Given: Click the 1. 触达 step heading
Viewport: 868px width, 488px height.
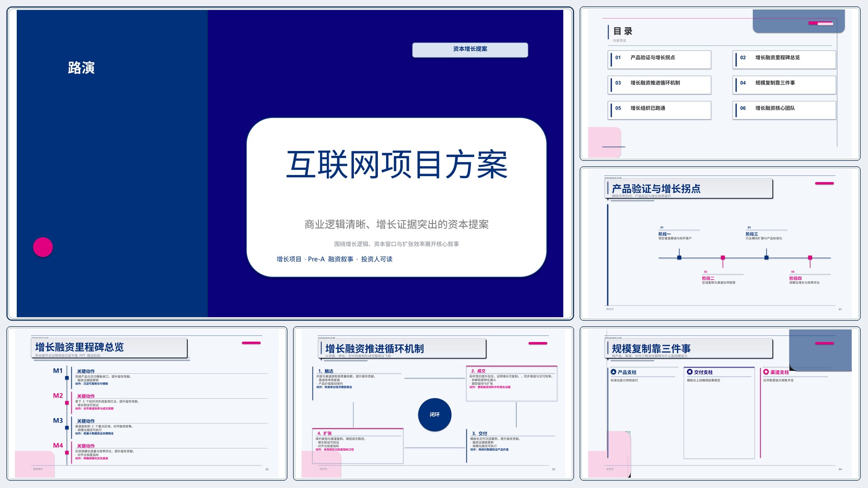Looking at the screenshot, I should [x=325, y=371].
